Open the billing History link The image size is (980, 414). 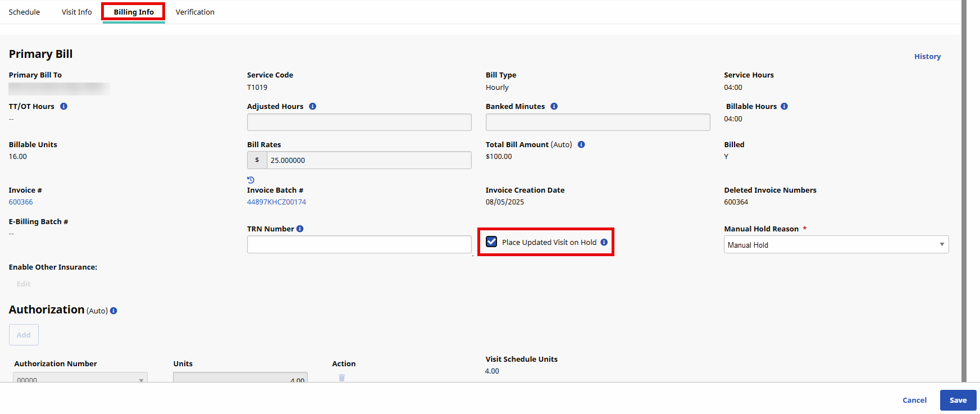[x=927, y=56]
